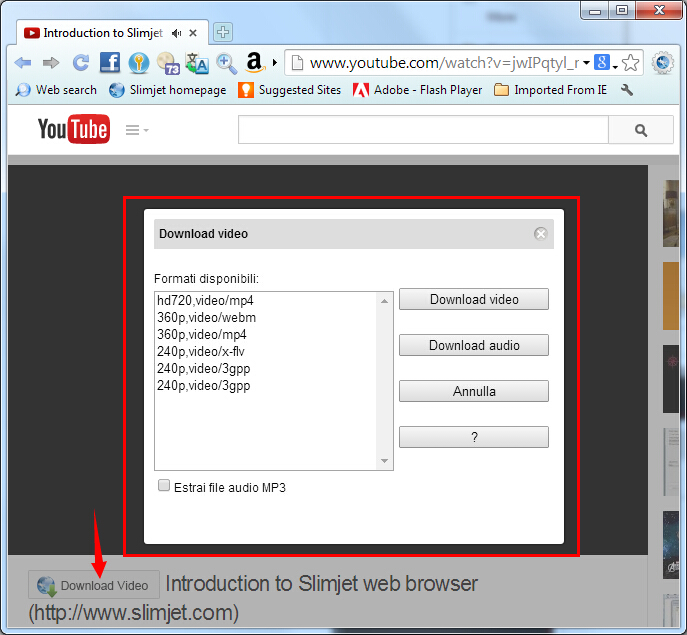Mute the tab audio speaker icon
This screenshot has width=687, height=635.
[177, 33]
